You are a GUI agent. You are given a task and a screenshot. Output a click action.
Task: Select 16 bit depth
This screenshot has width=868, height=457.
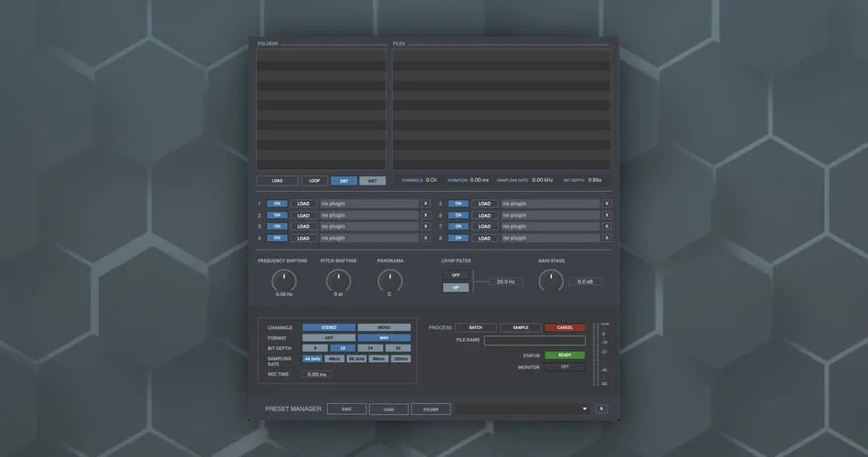point(343,348)
